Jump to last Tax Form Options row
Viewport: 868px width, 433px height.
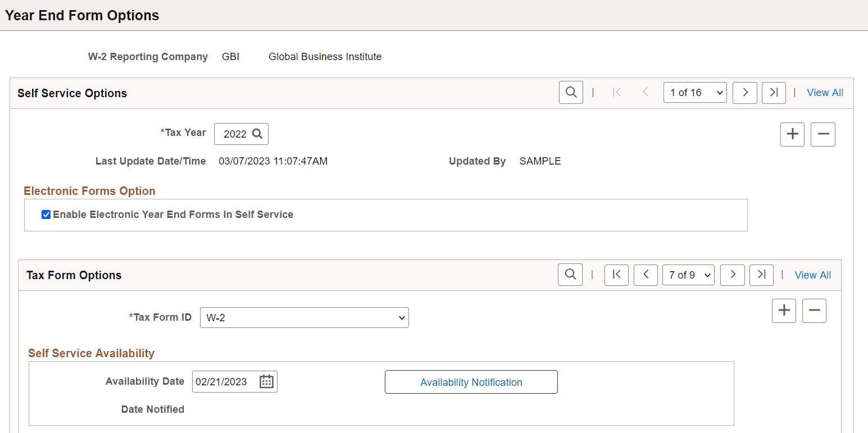pyautogui.click(x=761, y=275)
